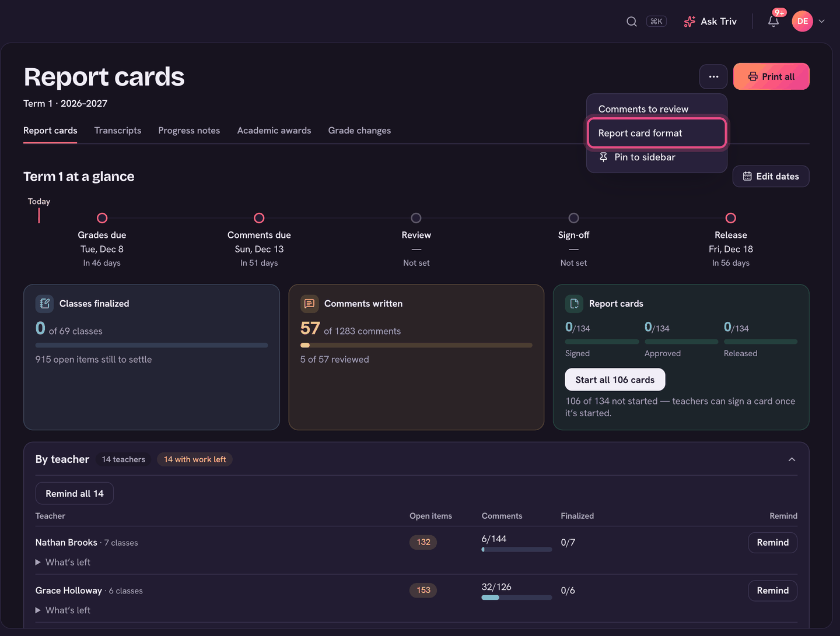840x636 pixels.
Task: Start all 106 cards
Action: pyautogui.click(x=615, y=380)
